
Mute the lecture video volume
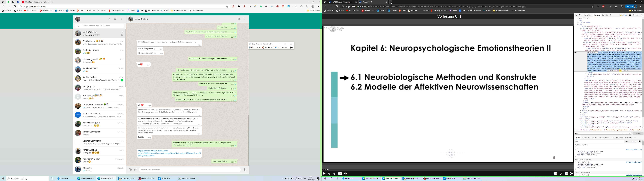click(x=345, y=173)
